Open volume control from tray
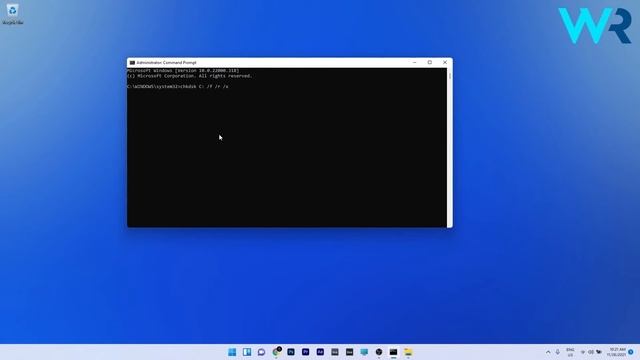This screenshot has width=640, height=360. (591, 352)
